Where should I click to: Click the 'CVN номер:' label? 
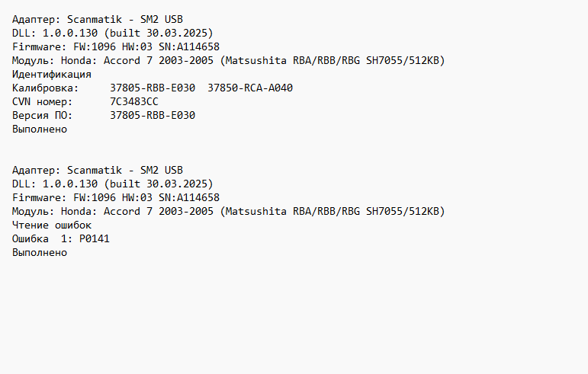(x=43, y=102)
